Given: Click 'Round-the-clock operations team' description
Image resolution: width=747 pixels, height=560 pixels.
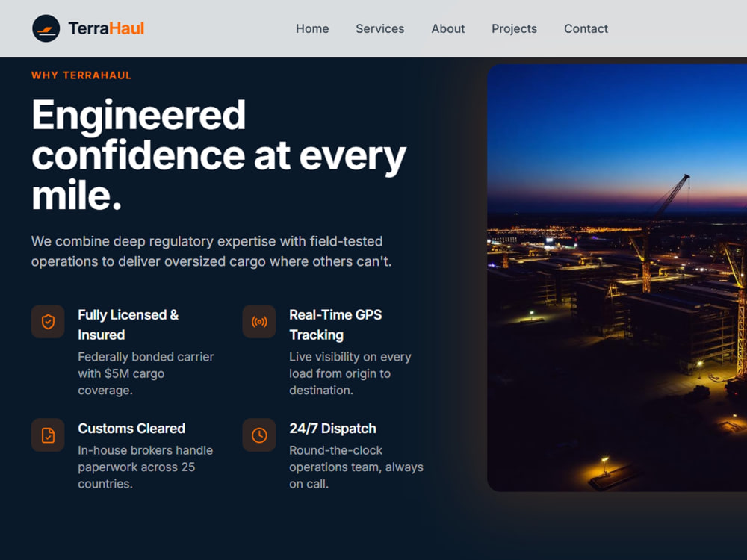Looking at the screenshot, I should [356, 467].
